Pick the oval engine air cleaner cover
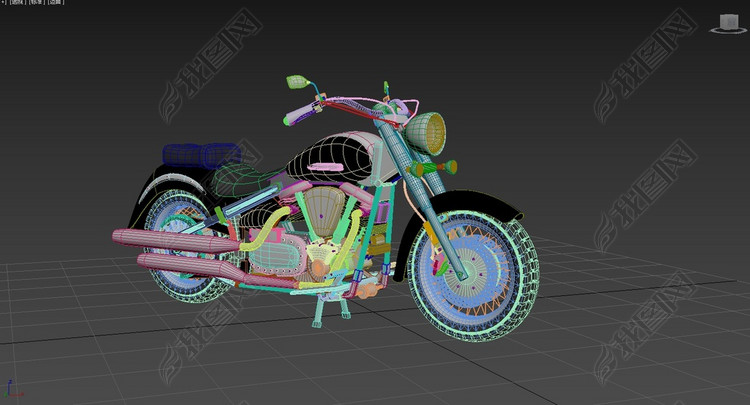Viewport: 750px width, 405px height. pos(322,212)
